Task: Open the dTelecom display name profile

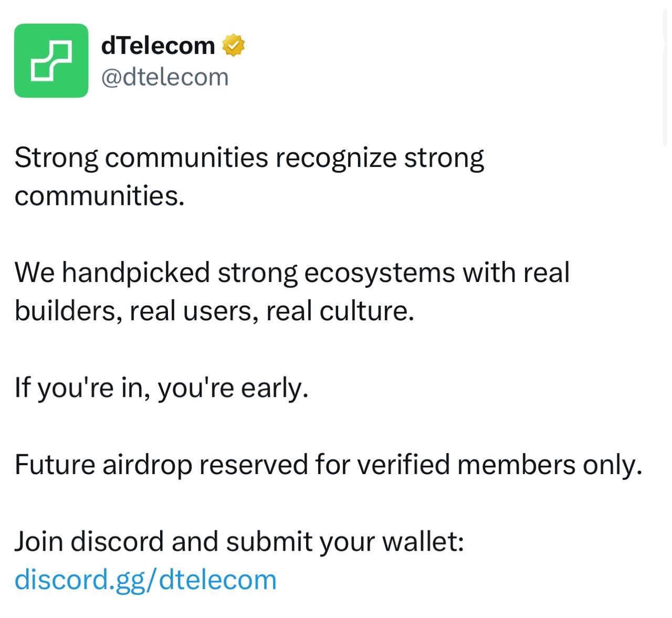Action: point(157,46)
